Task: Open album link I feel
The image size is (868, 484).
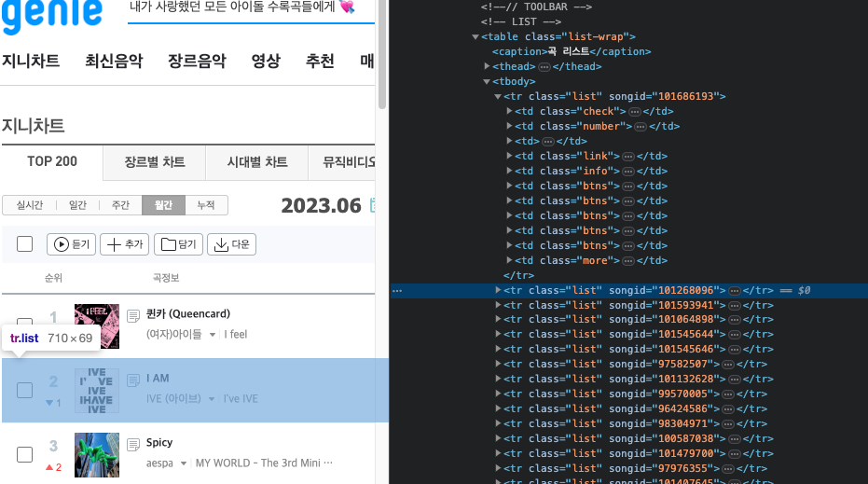Action: pyautogui.click(x=235, y=335)
